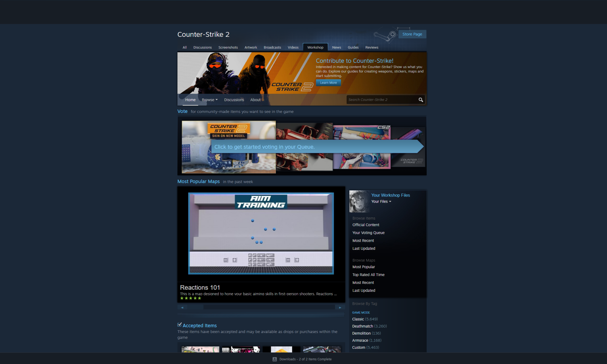Open the Aim Training map thumbnail

click(x=261, y=233)
